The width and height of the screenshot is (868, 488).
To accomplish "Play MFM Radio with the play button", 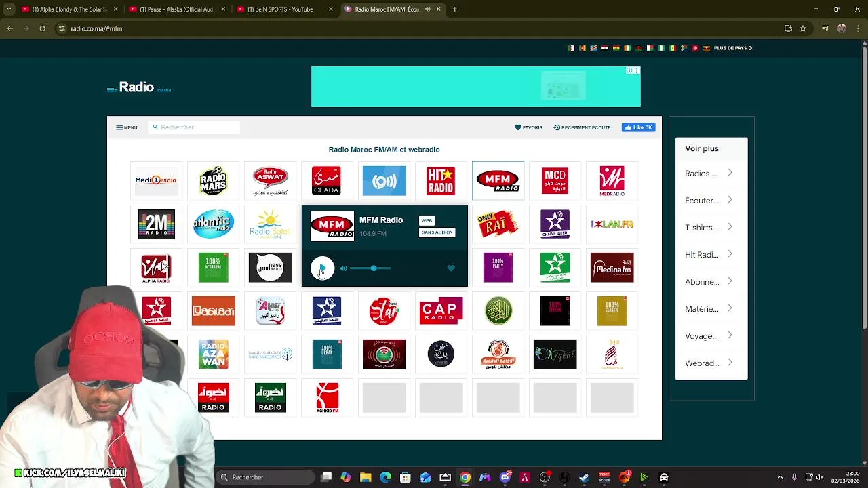I will 322,268.
